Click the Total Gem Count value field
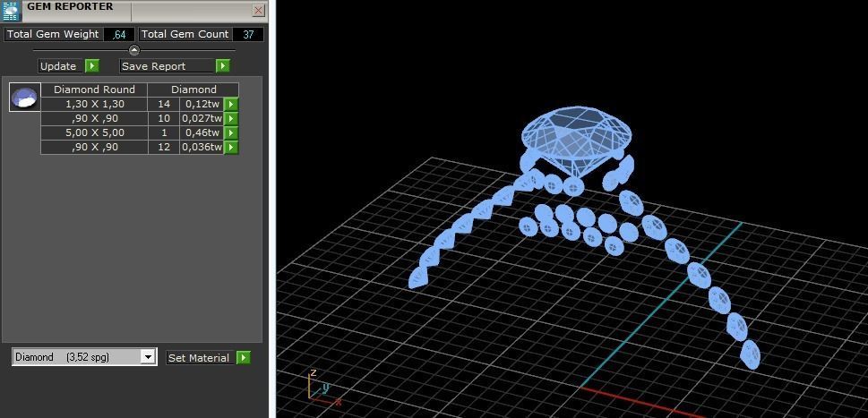 (248, 34)
